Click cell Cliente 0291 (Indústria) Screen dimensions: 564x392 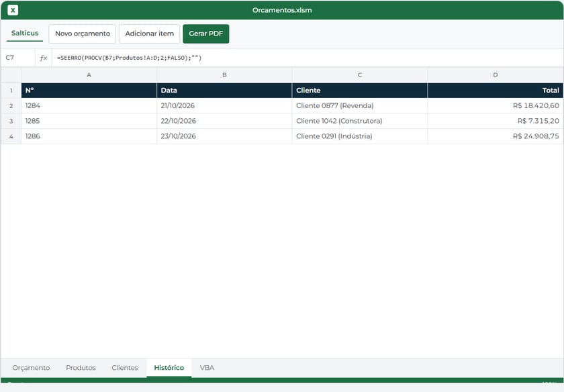tap(360, 136)
